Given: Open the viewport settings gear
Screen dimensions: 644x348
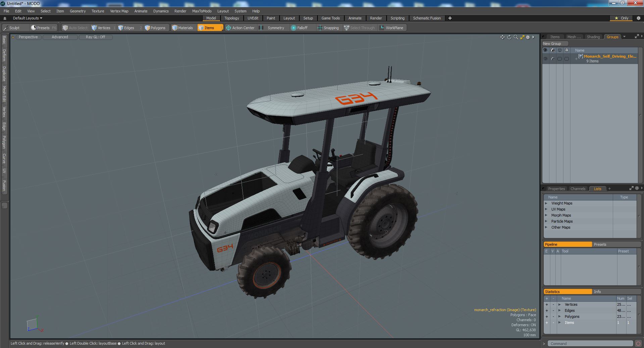Looking at the screenshot, I should pyautogui.click(x=528, y=37).
